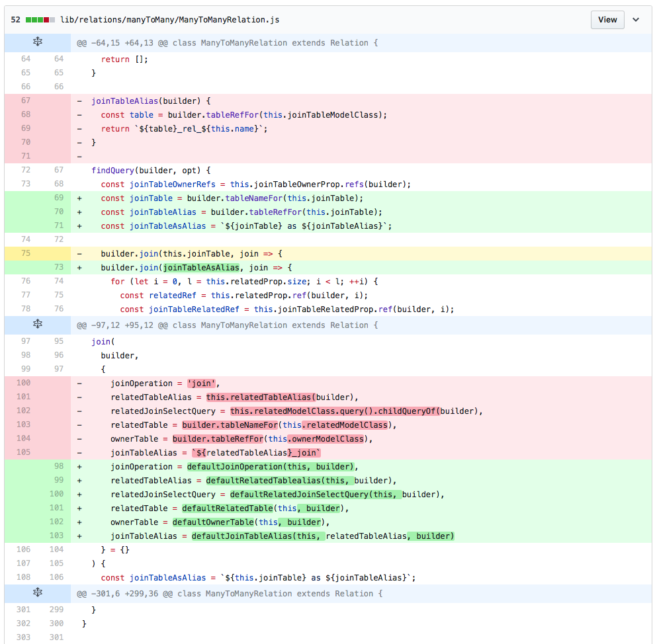Select new line number 69 of the added joinTable const
657x644 pixels.
coord(59,198)
